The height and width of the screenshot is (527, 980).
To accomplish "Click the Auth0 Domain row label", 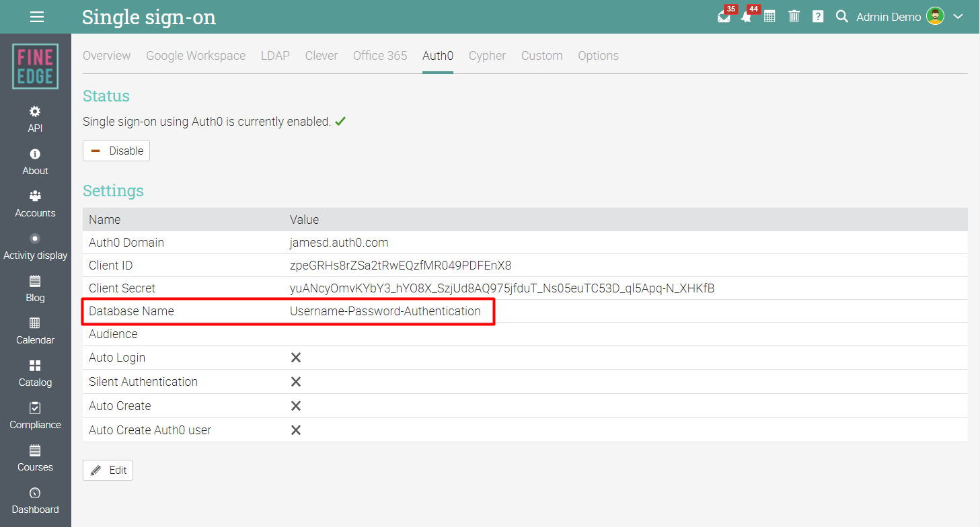I will (126, 243).
